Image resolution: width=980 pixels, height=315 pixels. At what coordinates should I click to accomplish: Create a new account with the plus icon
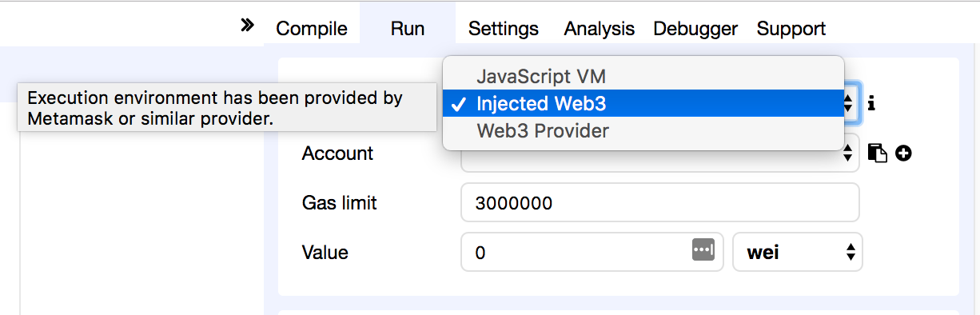[x=903, y=153]
